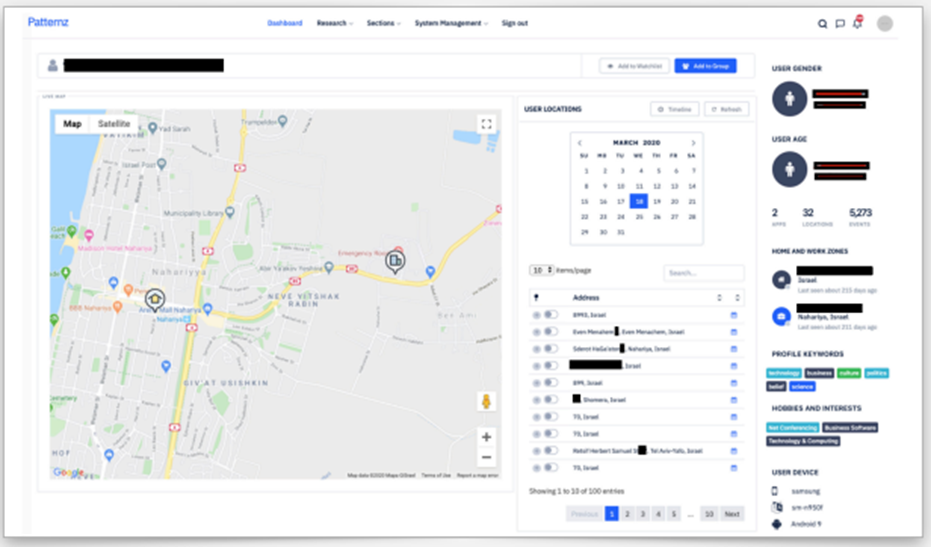The height and width of the screenshot is (547, 931).
Task: Toggle switch for Even Menachem address row
Action: (x=551, y=331)
